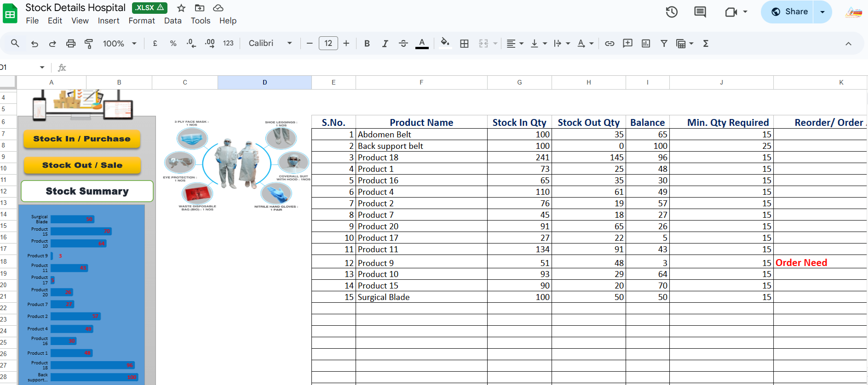Decrease font size with minus
The height and width of the screenshot is (385, 868).
pyautogui.click(x=310, y=43)
